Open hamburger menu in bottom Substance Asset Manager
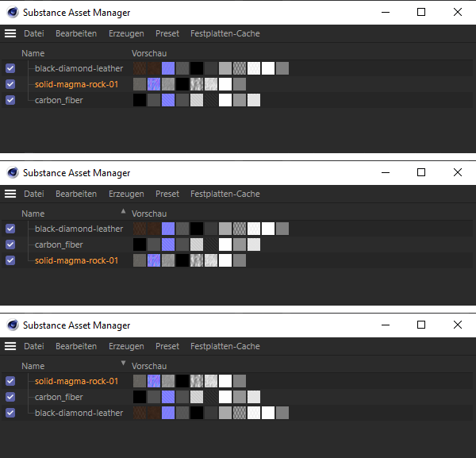The image size is (476, 458). click(10, 346)
